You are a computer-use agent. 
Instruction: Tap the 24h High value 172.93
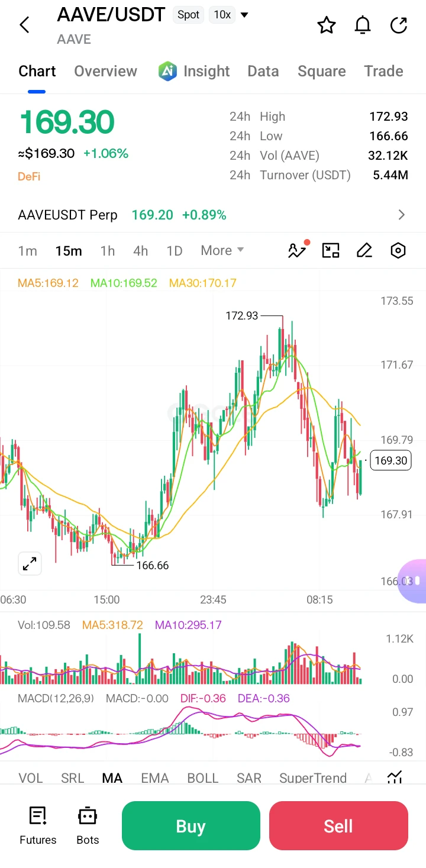389,117
